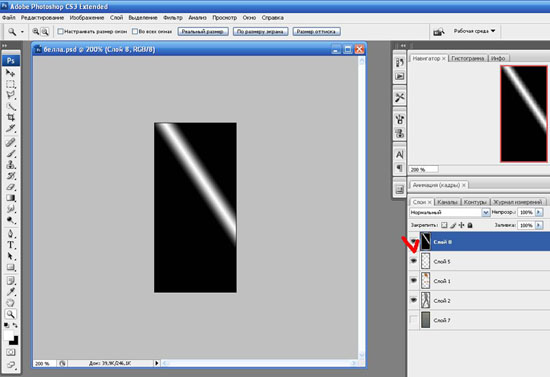Change the screen mode
Viewport: 550px width, 377px height.
[x=11, y=365]
